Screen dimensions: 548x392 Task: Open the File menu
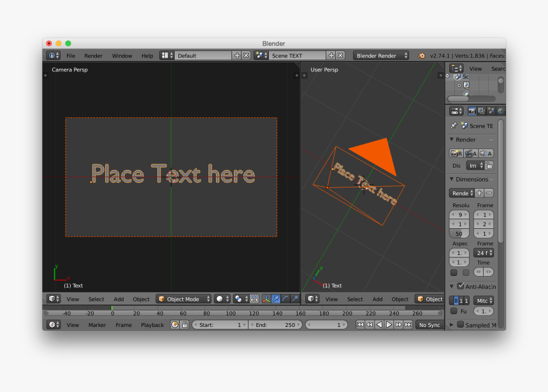(x=71, y=55)
